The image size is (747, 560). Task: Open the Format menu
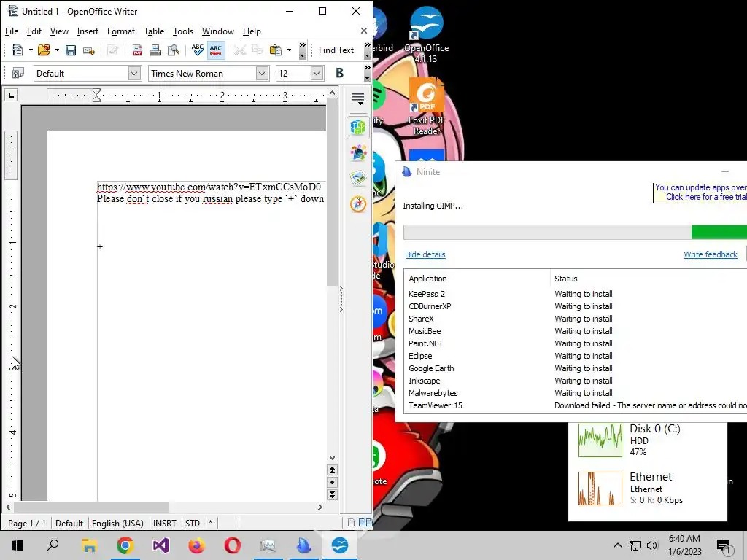pyautogui.click(x=121, y=31)
